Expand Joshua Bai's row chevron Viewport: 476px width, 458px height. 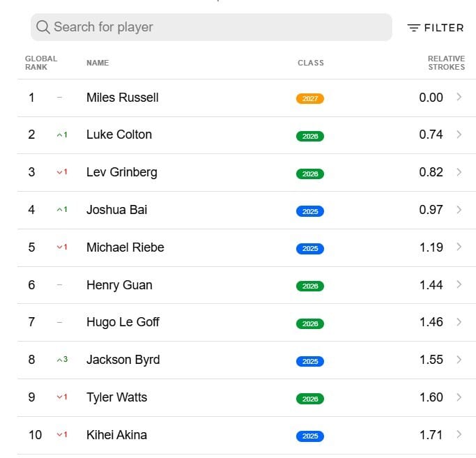[x=459, y=210]
